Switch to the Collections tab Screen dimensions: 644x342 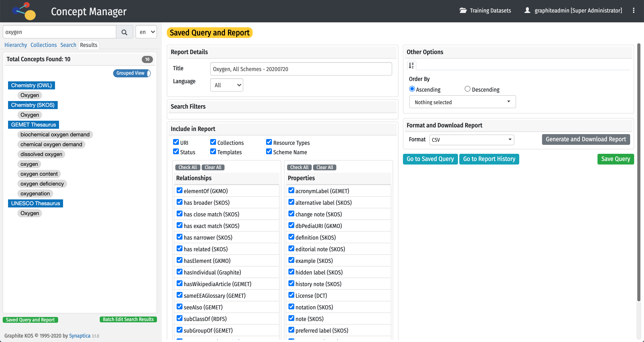[44, 45]
